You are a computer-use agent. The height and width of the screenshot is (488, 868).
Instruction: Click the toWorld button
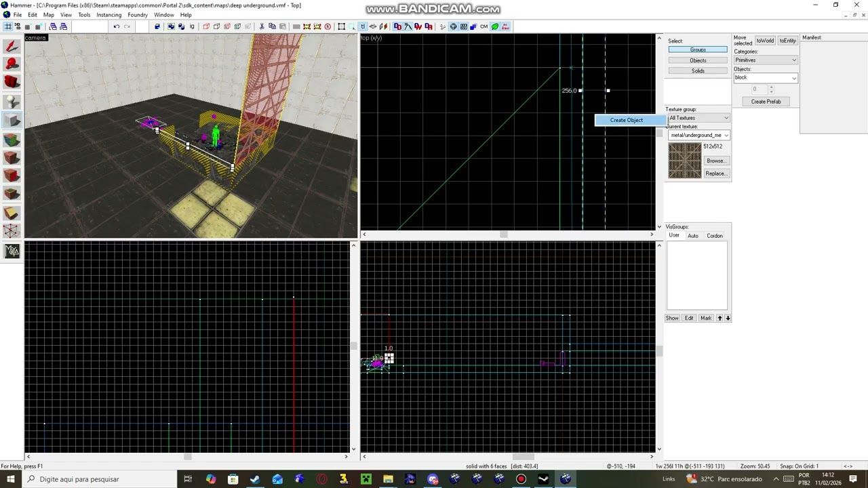765,41
